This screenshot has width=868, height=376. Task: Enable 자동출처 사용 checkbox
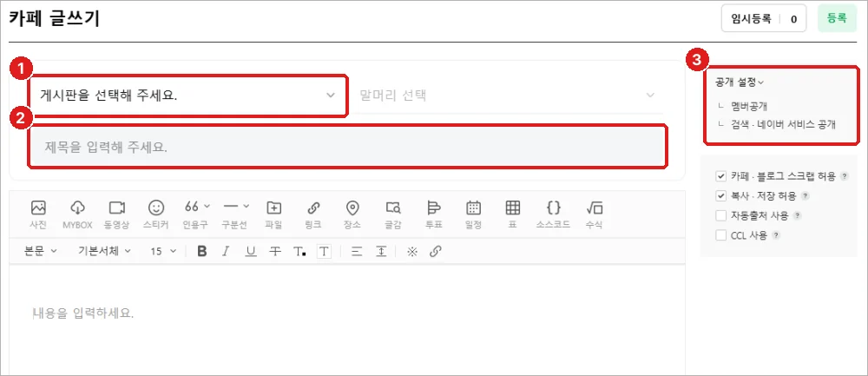coord(720,215)
